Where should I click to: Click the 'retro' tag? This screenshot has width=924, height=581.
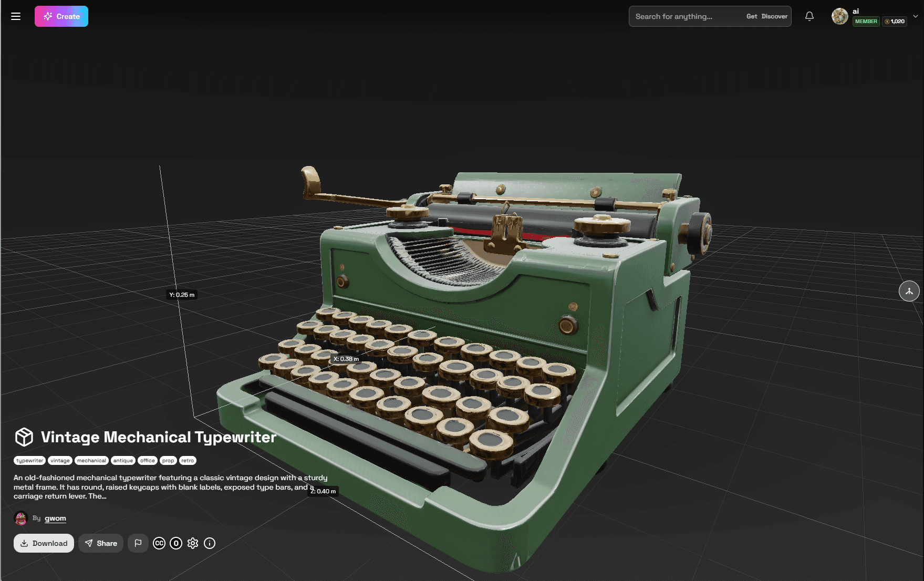(188, 461)
